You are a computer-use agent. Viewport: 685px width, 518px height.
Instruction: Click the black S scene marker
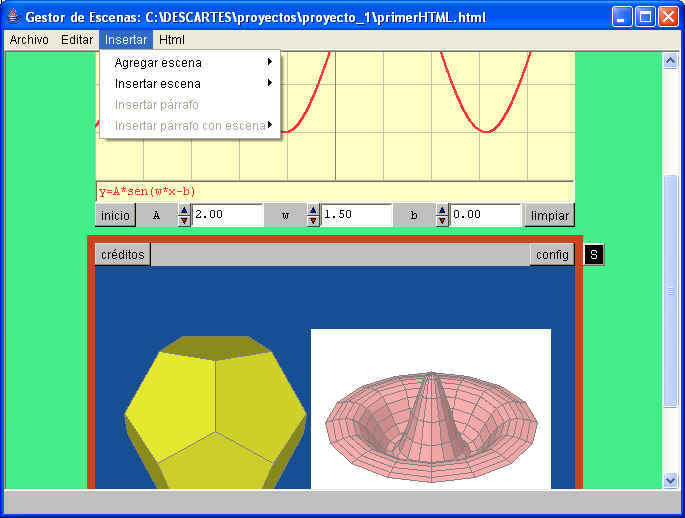coord(594,255)
